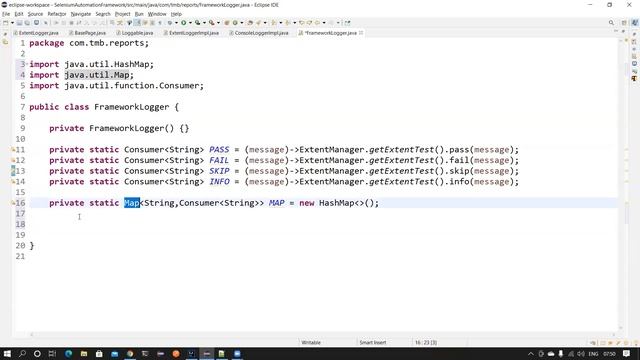Open Microsoft Edge from the taskbar
Screen dimensions: 640x360
68,353
